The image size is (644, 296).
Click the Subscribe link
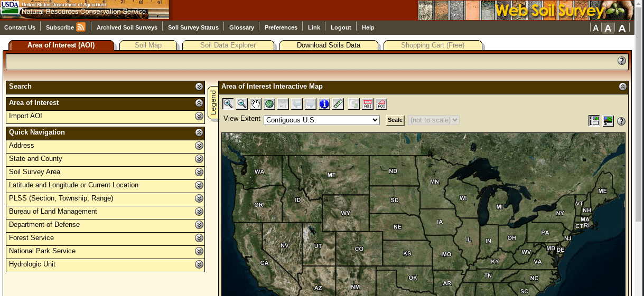(60, 27)
